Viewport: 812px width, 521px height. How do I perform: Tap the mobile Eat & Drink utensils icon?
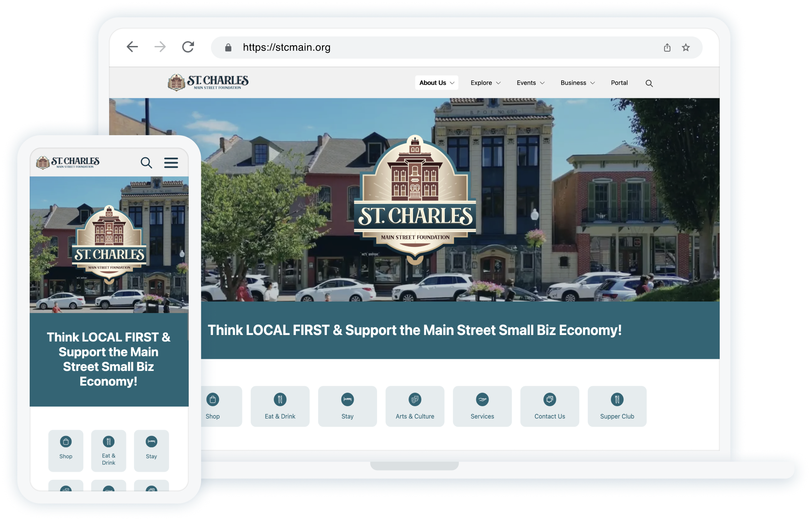coord(109,441)
